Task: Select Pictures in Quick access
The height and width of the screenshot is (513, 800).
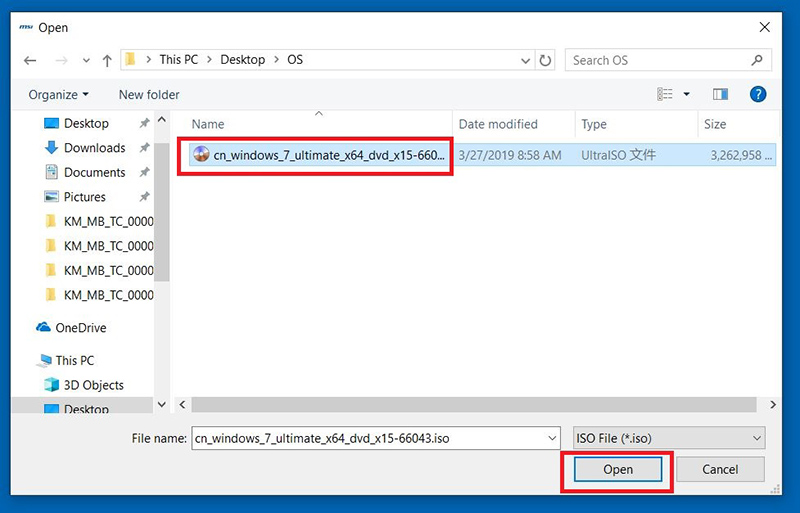Action: [x=85, y=197]
